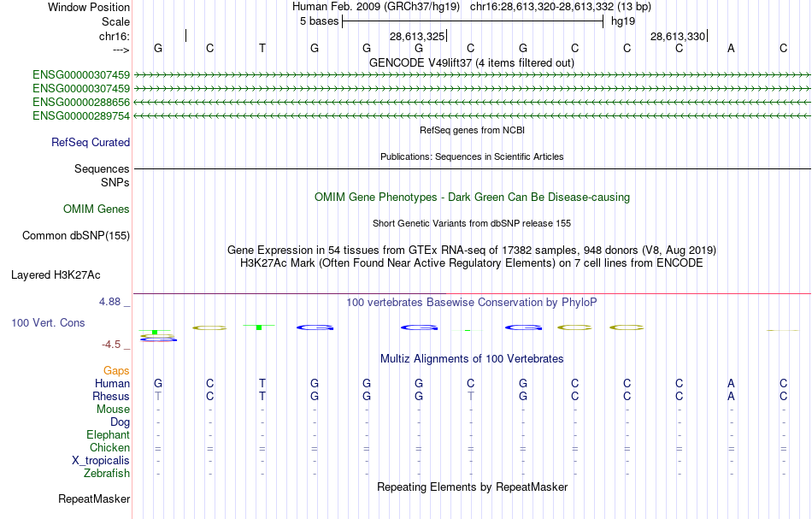This screenshot has height=519, width=812.
Task: Select the Zebrafish species row label
Action: (x=107, y=473)
